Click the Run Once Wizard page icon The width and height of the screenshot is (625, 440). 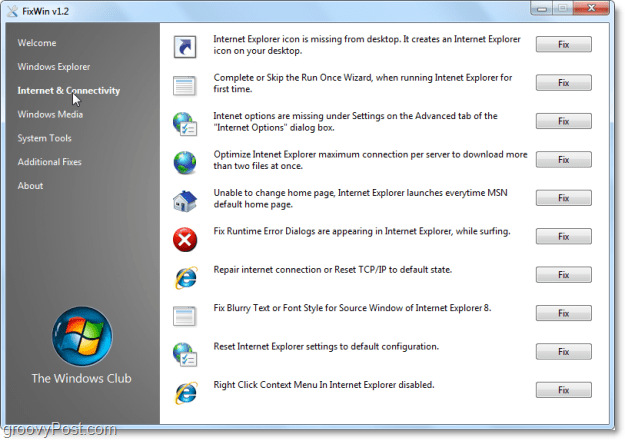point(185,86)
